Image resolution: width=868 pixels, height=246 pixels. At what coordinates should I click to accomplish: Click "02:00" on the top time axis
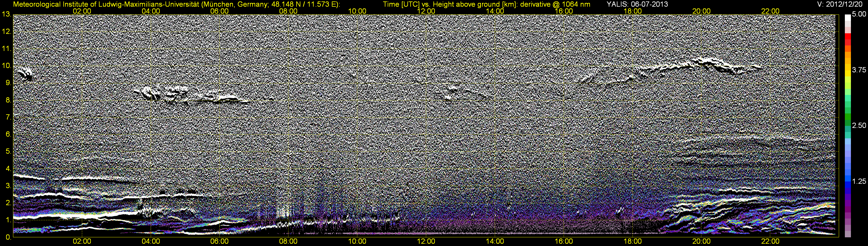pyautogui.click(x=82, y=11)
